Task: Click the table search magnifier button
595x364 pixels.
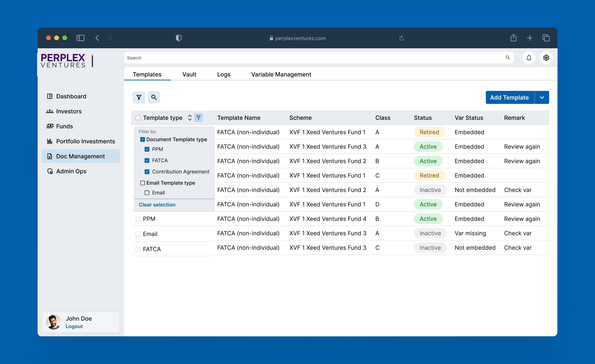Action: (x=154, y=97)
